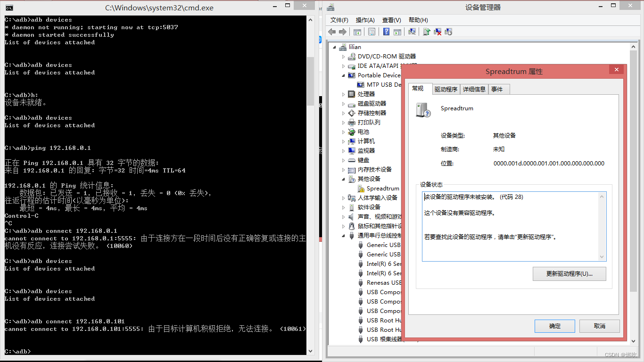Switch to the 驱动程序 tab
This screenshot has width=644, height=362.
(x=446, y=90)
